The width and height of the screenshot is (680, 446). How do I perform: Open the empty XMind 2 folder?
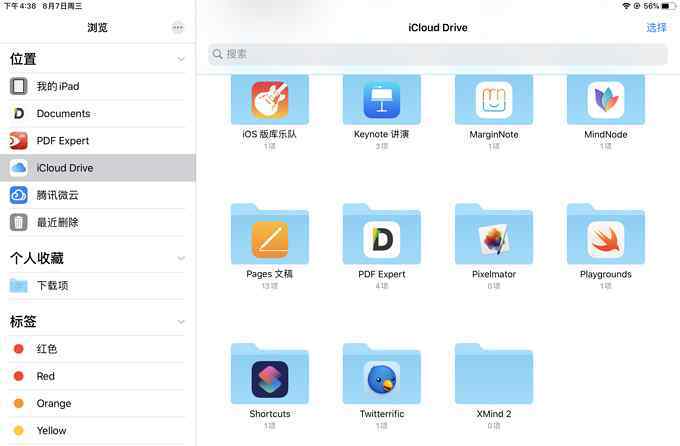[494, 374]
